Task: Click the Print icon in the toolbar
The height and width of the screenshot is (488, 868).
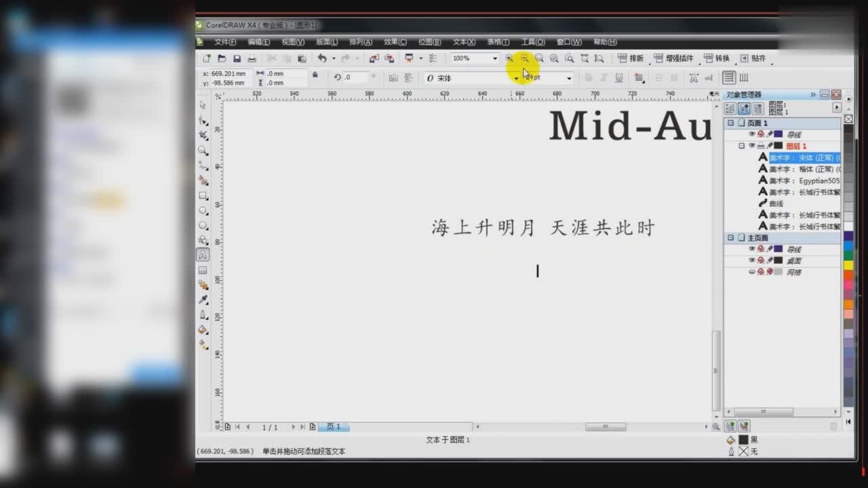Action: [252, 59]
